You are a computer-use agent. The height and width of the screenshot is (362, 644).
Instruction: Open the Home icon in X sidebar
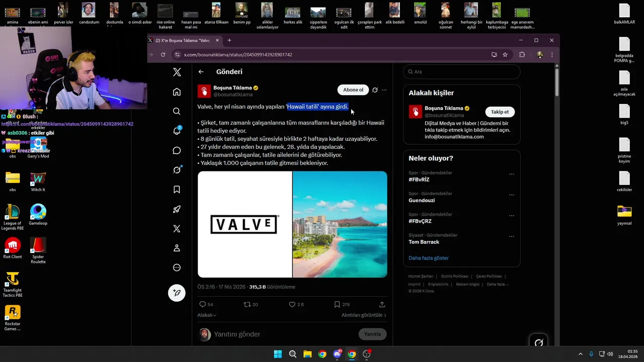click(177, 92)
